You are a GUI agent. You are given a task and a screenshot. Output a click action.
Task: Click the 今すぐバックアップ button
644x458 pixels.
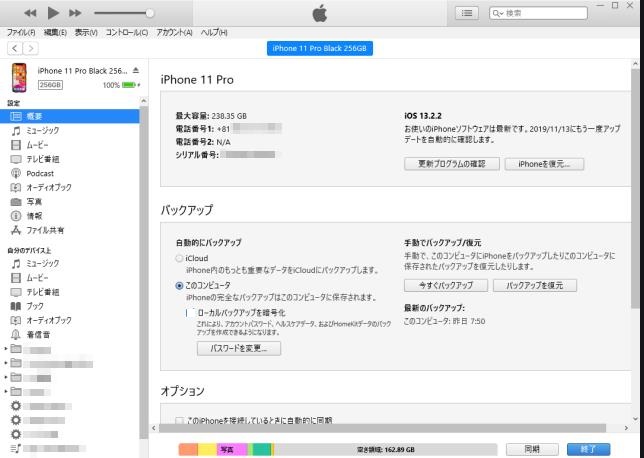coord(445,285)
